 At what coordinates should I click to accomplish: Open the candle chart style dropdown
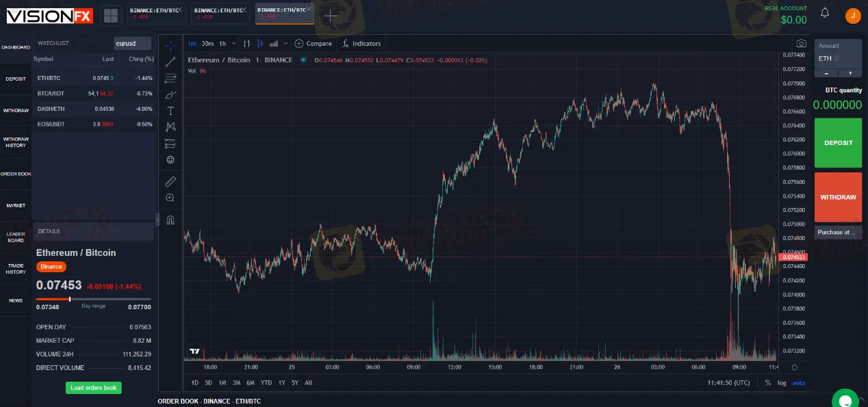[285, 43]
